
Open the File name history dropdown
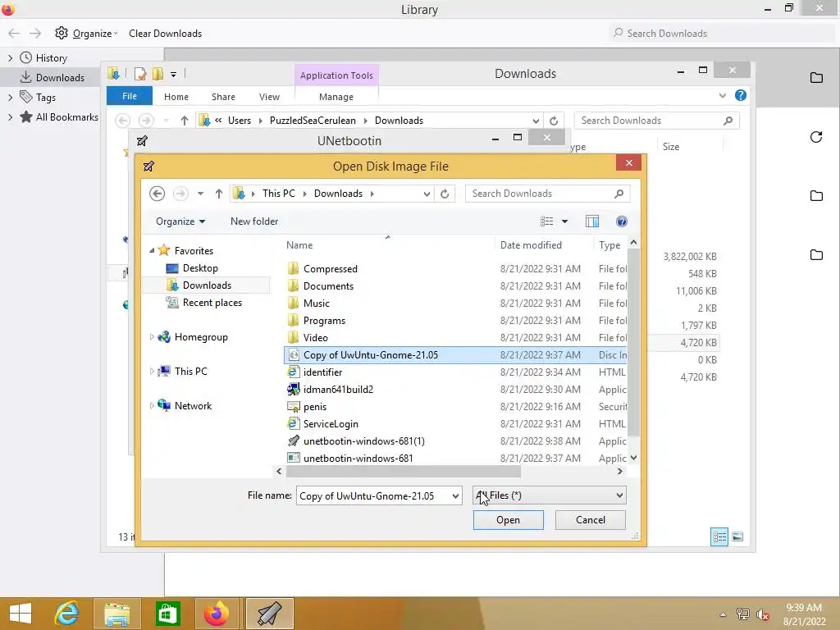tap(455, 496)
